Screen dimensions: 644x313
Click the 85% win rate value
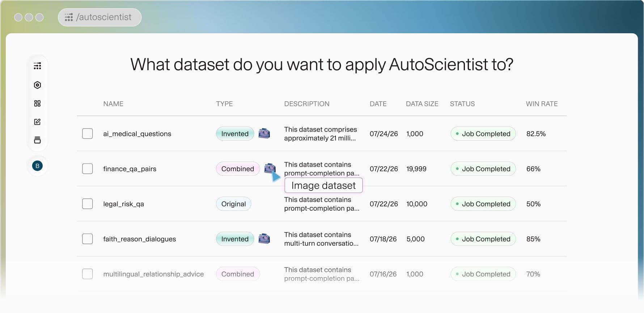pos(533,239)
